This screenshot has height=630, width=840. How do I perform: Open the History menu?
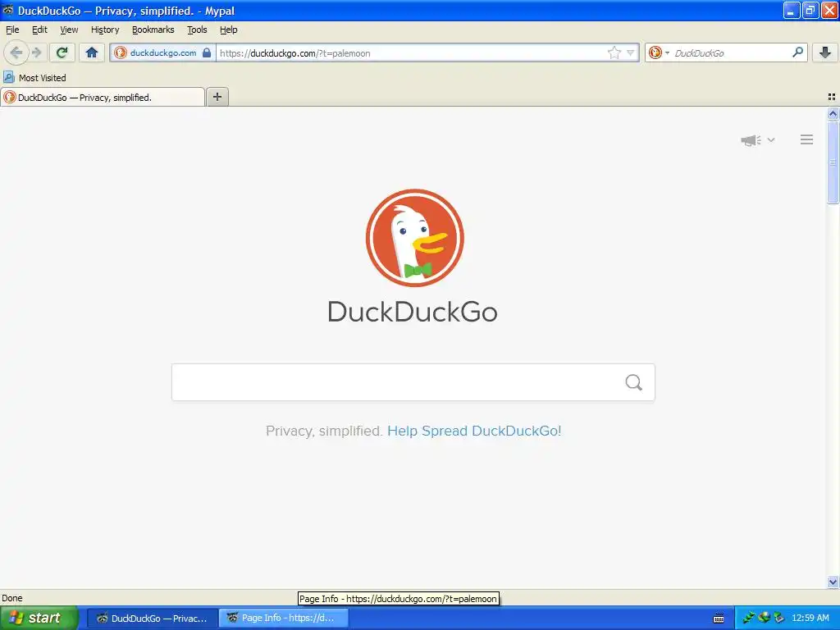(x=105, y=30)
